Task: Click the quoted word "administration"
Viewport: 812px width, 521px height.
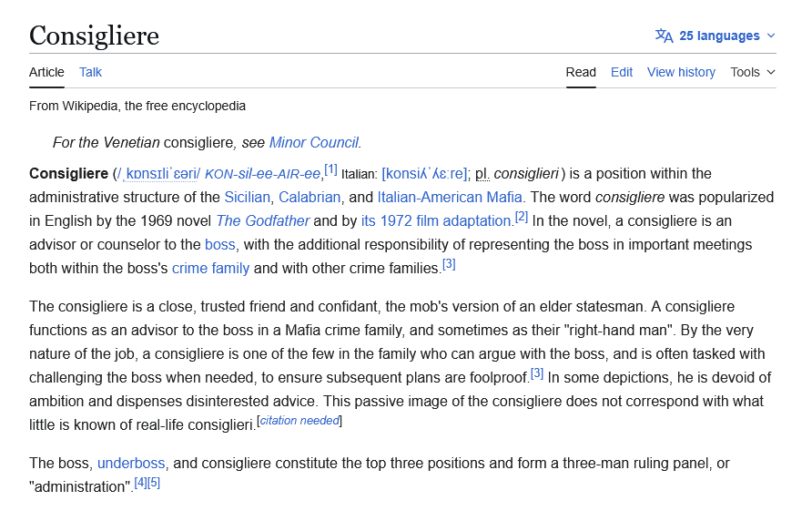Action: coord(79,486)
